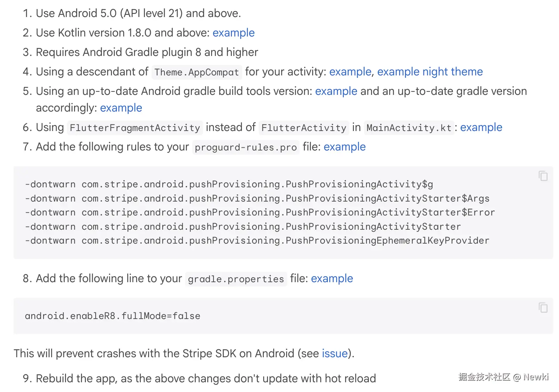
Task: Click the gradle.properties inline code
Action: pos(236,279)
